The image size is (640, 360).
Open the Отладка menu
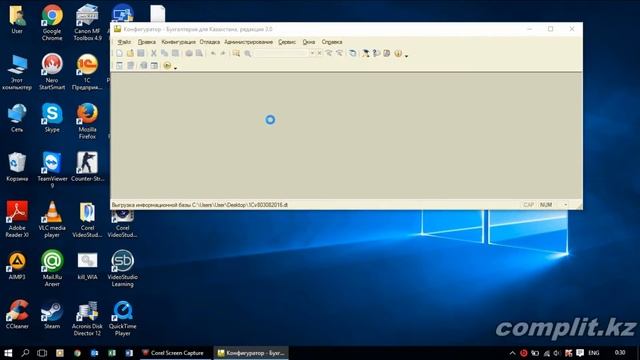point(210,42)
